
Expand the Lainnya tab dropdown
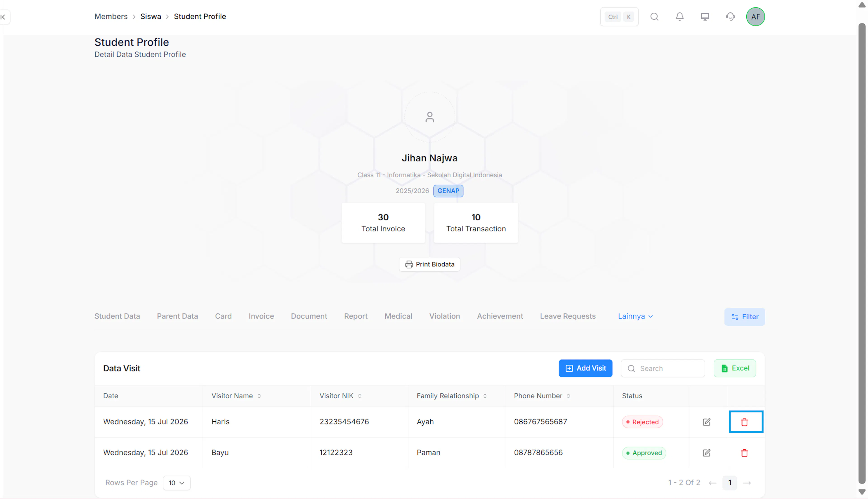[635, 316]
